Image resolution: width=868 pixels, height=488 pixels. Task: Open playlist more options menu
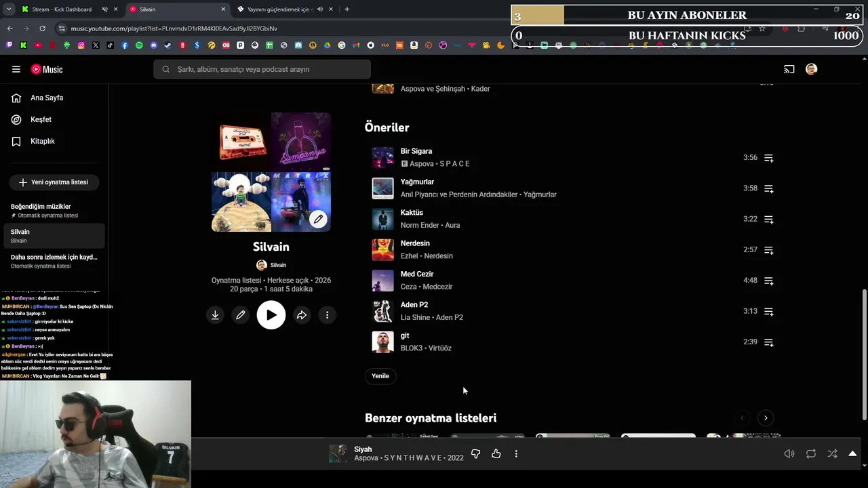point(327,315)
